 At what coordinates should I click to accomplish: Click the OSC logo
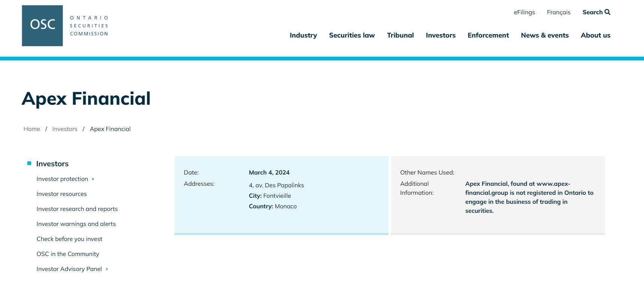(42, 26)
